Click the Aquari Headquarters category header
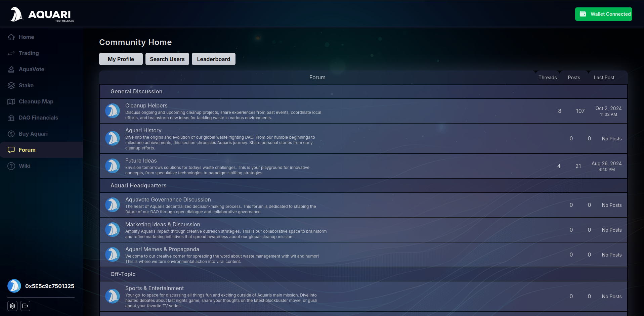The height and width of the screenshot is (316, 644). click(x=138, y=185)
